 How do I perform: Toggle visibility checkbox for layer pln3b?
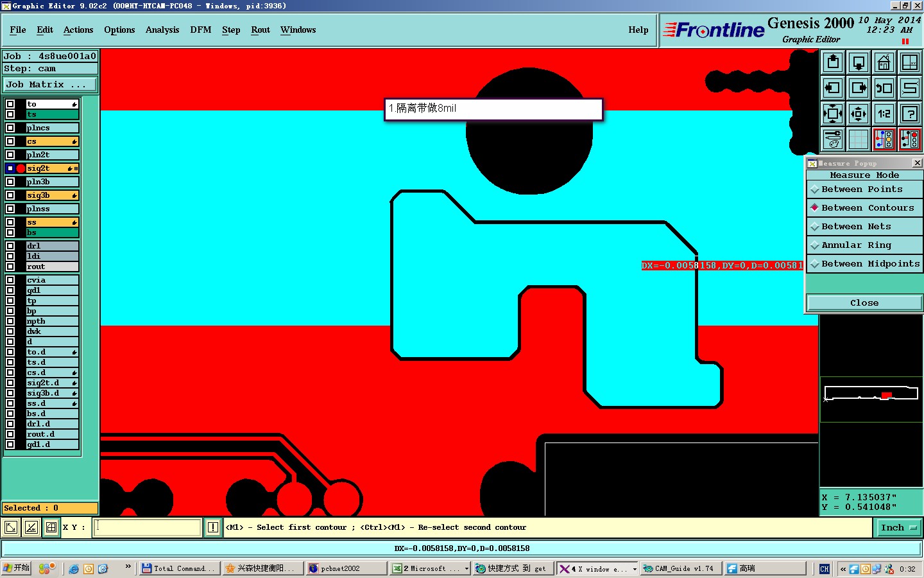10,182
